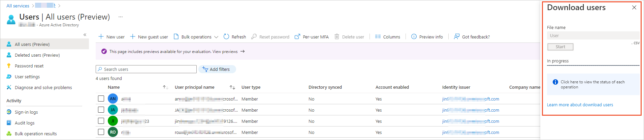This screenshot has width=644, height=140.
Task: Open Add filters button
Action: tap(217, 69)
